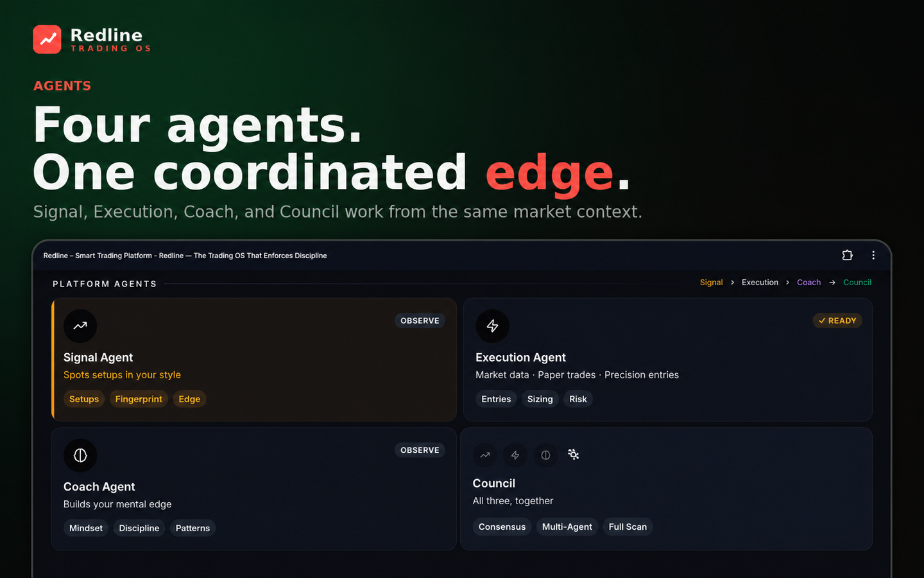Image resolution: width=924 pixels, height=578 pixels.
Task: Open the three-dot menu icon
Action: tap(873, 255)
